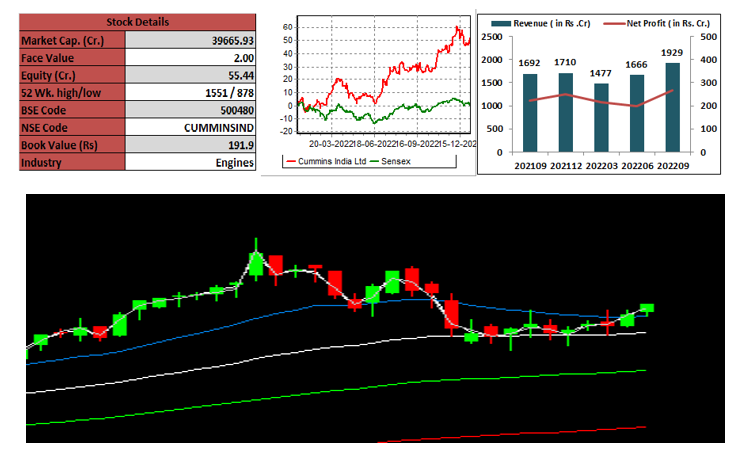Select the market cap value 39665.93
740x452 pixels.
point(190,40)
